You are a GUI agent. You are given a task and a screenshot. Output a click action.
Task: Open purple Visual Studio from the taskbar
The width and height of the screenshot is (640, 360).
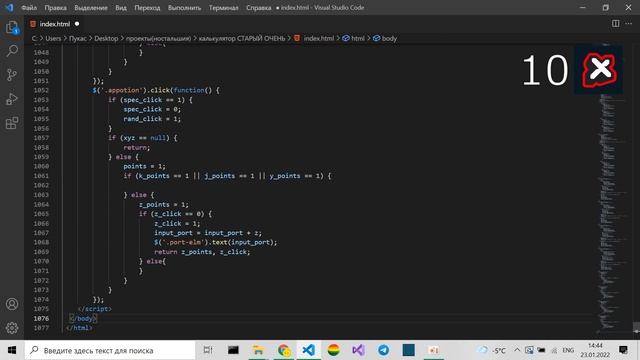pyautogui.click(x=358, y=350)
